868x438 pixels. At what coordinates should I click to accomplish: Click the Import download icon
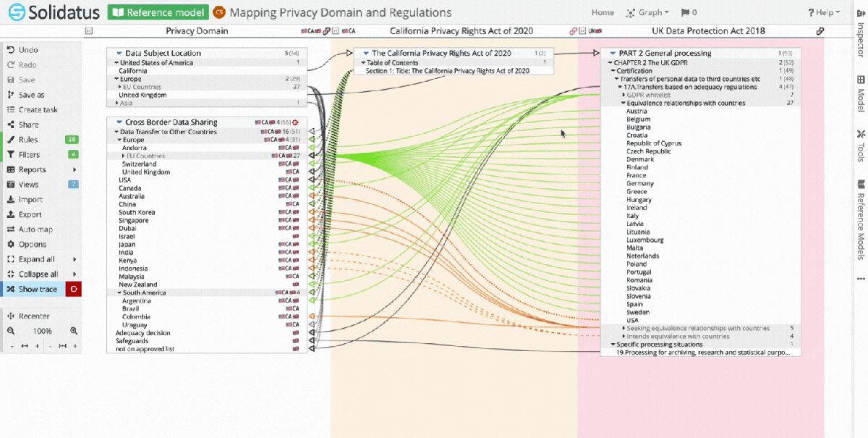tap(10, 200)
